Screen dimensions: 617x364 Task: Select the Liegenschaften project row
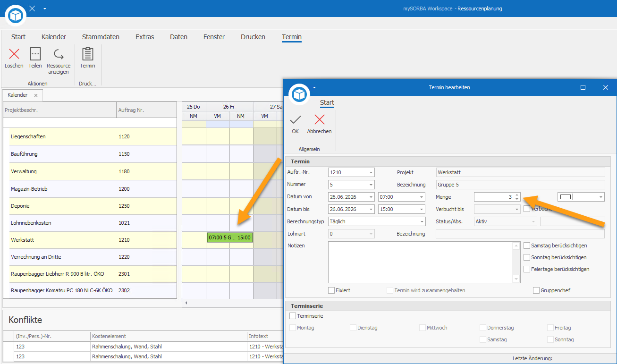coord(90,136)
